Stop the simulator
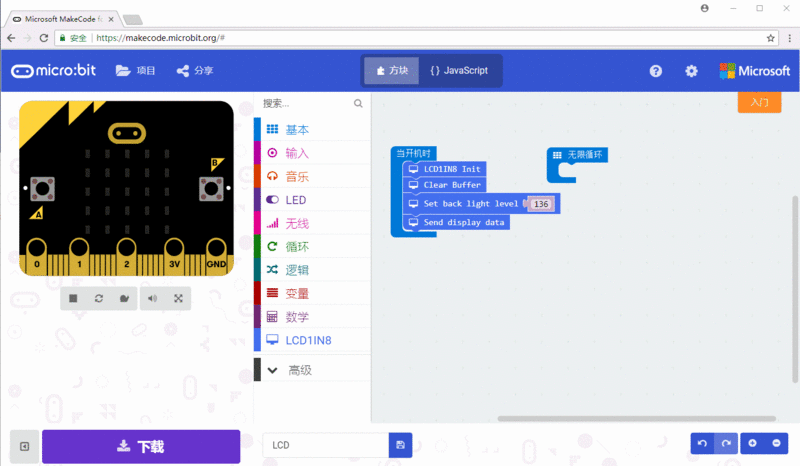 (x=73, y=299)
